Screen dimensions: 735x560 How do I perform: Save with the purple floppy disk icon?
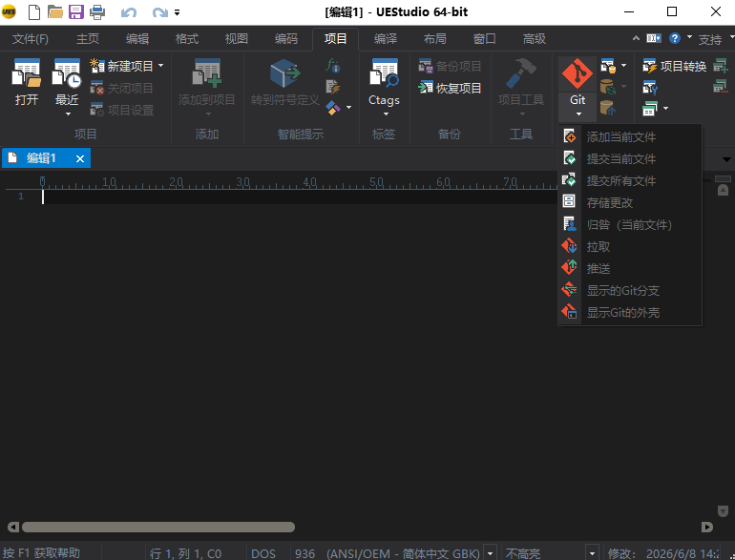tap(76, 11)
